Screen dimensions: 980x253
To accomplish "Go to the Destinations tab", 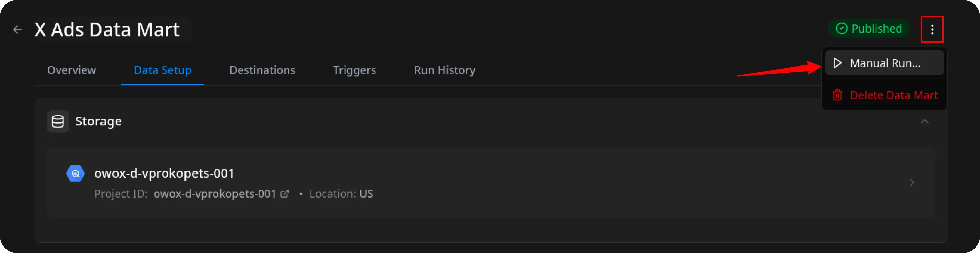I will pos(262,70).
